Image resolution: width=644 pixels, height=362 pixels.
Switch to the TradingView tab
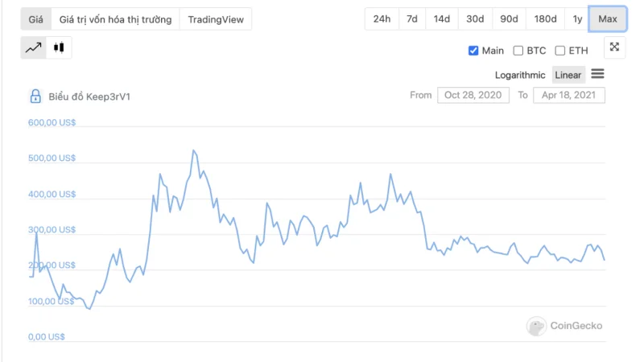click(x=216, y=19)
